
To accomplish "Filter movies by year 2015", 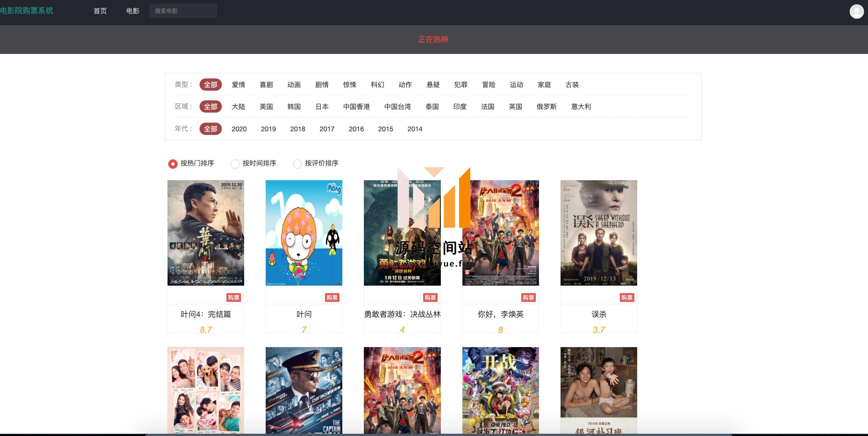I will (385, 129).
